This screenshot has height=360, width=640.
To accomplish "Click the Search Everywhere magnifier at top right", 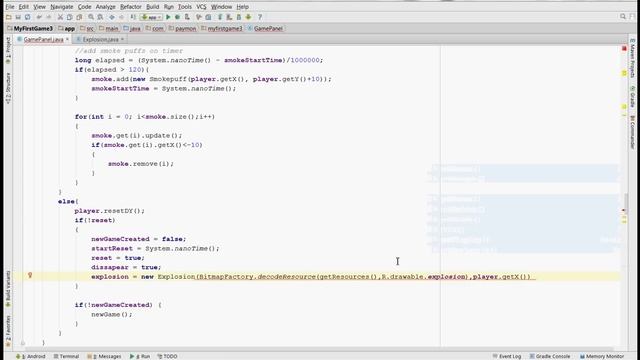I will click(623, 16).
